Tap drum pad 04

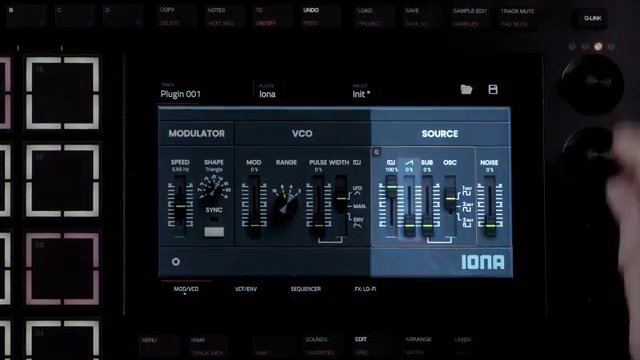(x=62, y=340)
